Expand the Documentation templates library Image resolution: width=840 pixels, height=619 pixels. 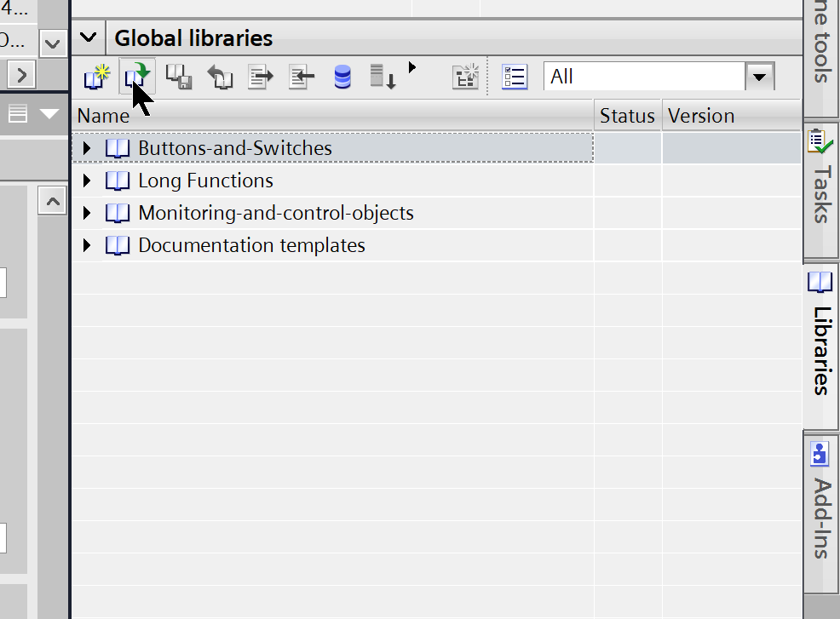[86, 246]
